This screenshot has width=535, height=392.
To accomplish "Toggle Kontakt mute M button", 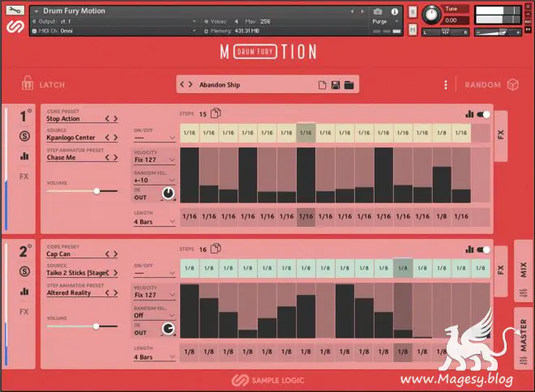I will [413, 30].
